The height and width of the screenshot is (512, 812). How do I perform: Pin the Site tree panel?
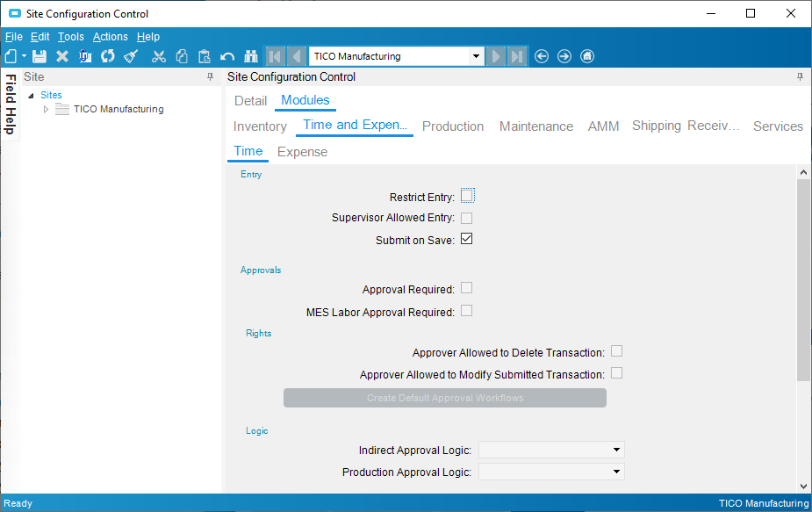click(x=211, y=76)
